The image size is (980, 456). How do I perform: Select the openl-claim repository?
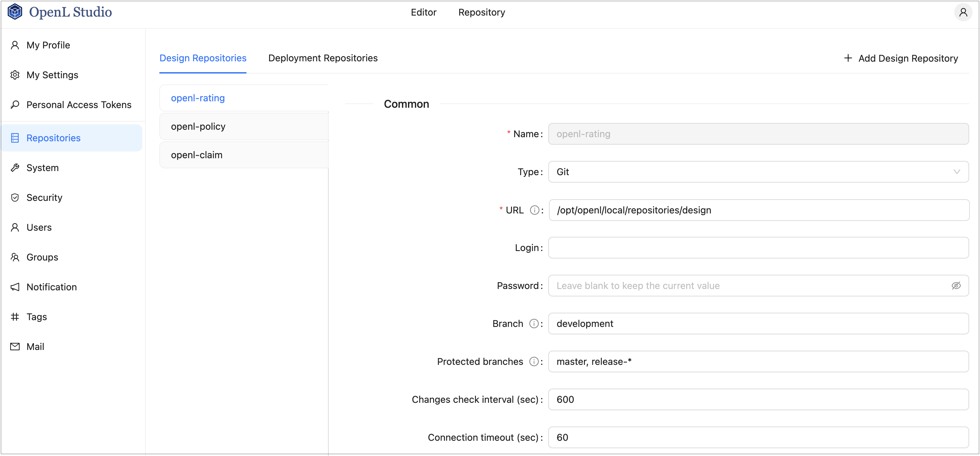[196, 155]
